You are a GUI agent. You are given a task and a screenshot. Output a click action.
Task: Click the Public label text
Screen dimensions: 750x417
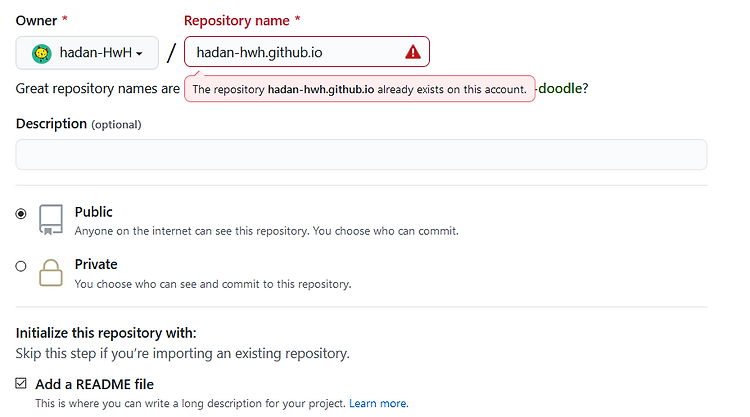[93, 212]
